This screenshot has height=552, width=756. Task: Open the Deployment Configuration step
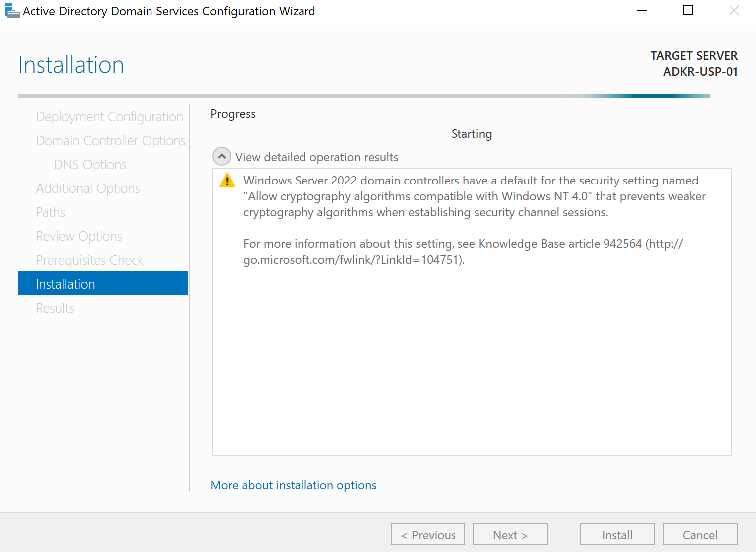tap(110, 117)
